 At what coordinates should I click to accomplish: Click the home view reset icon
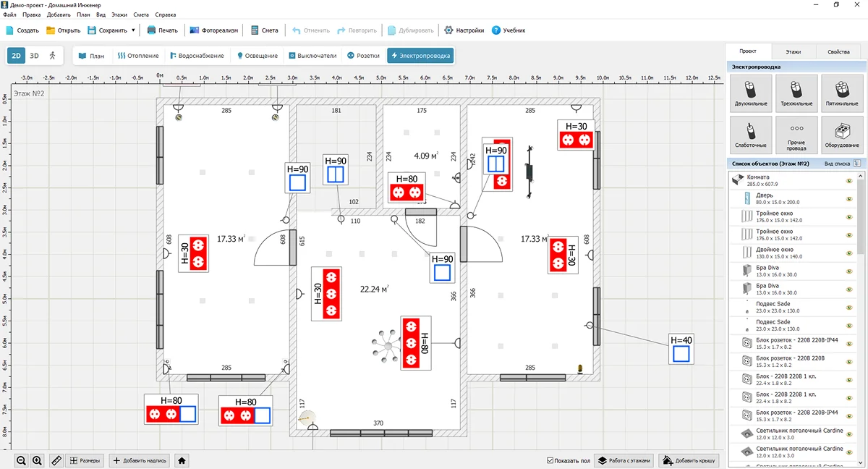coord(182,460)
